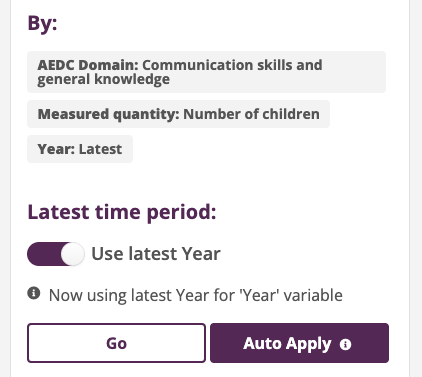Click the 'Measured quantity:' label text

click(109, 114)
